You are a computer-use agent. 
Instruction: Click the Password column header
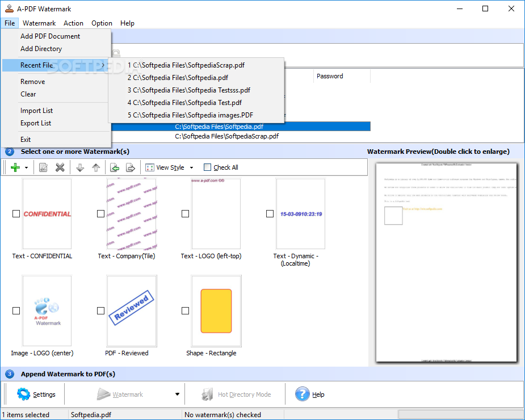click(x=342, y=76)
